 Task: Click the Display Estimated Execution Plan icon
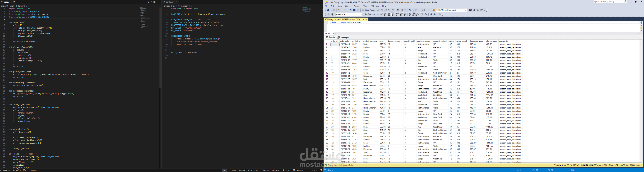(385, 14)
